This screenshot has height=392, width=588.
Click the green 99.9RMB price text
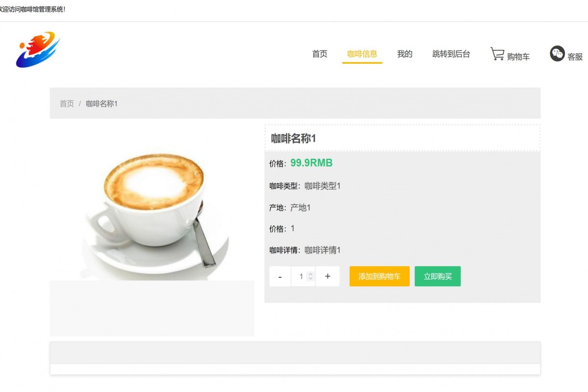click(310, 163)
